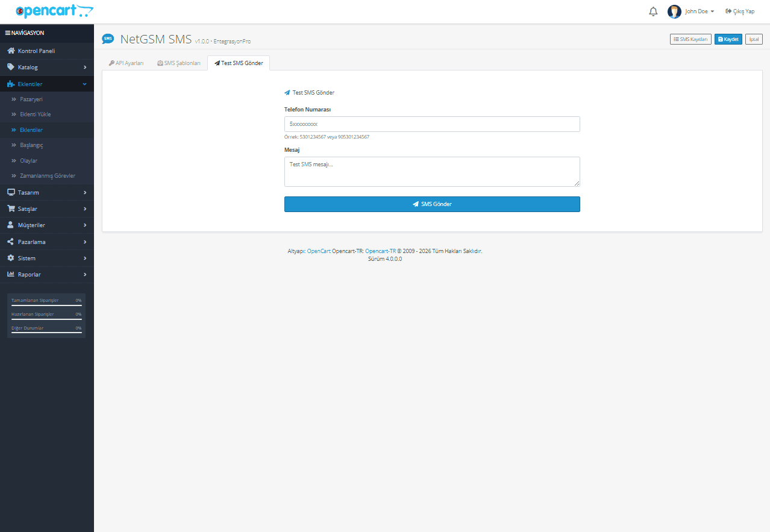This screenshot has height=532, width=770.
Task: Click the Diğer Durumlar progress bar
Action: click(x=46, y=333)
